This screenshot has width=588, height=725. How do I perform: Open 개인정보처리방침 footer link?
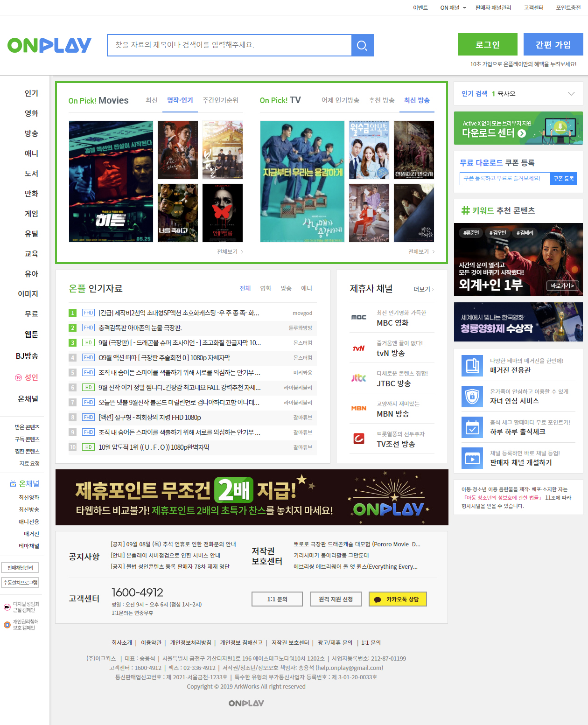click(190, 643)
